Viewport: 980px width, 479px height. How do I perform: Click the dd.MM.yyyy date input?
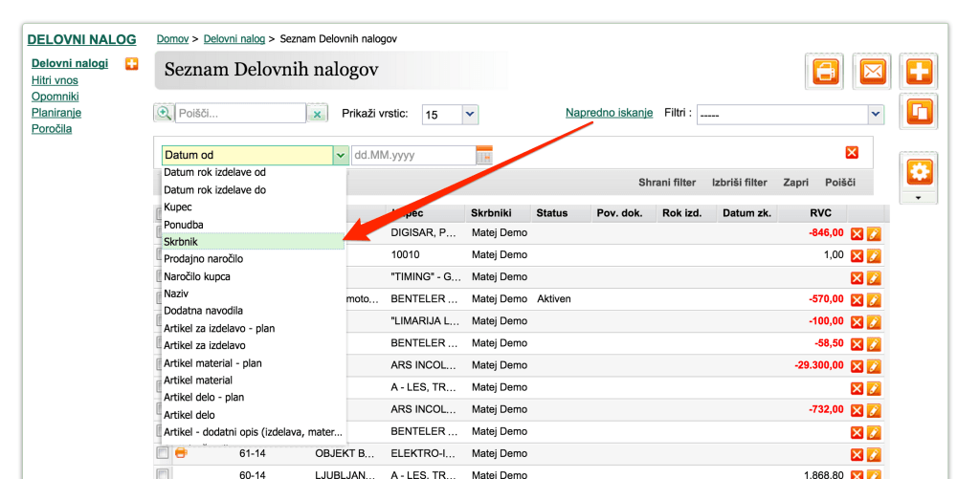pyautogui.click(x=413, y=155)
